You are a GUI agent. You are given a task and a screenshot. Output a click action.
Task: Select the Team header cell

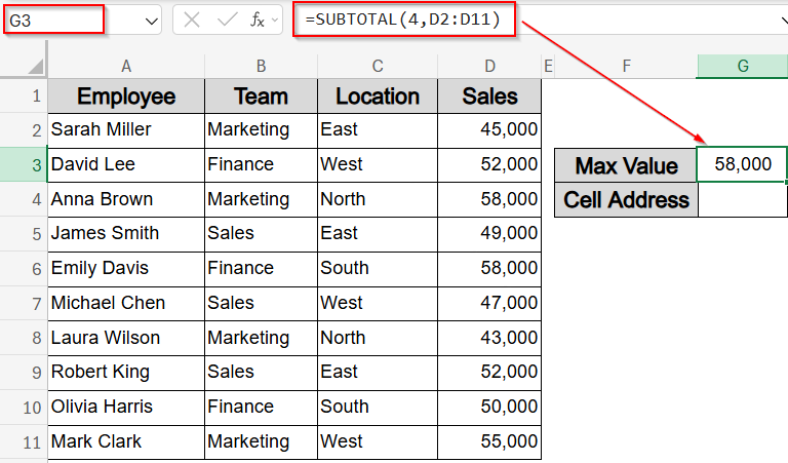pos(260,97)
